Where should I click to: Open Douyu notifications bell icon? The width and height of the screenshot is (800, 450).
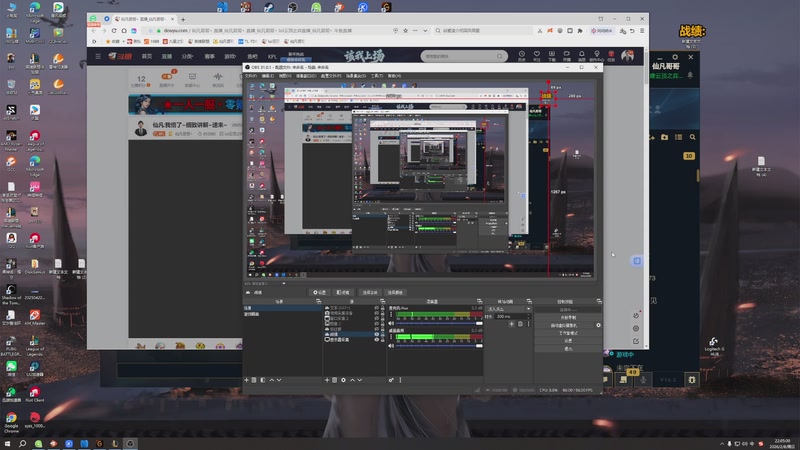click(x=582, y=54)
